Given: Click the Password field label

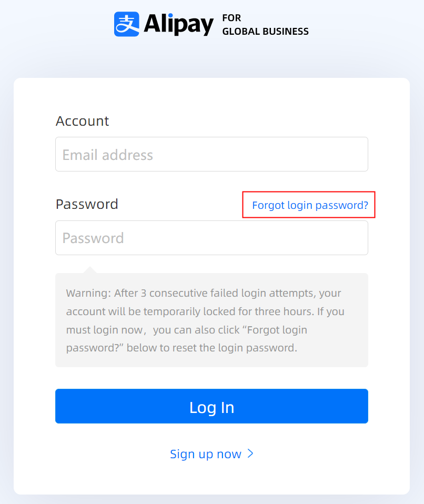Looking at the screenshot, I should point(87,204).
